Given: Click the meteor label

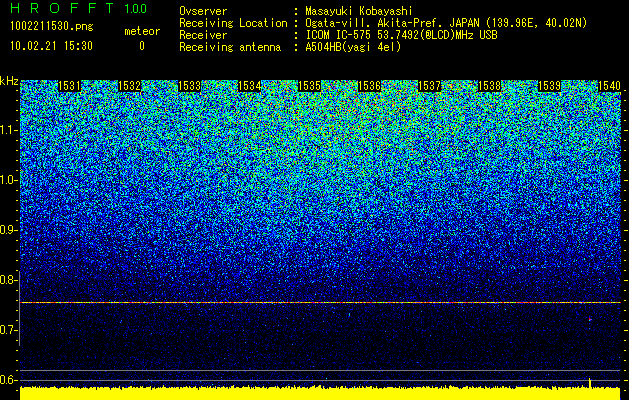Looking at the screenshot, I should [142, 31].
